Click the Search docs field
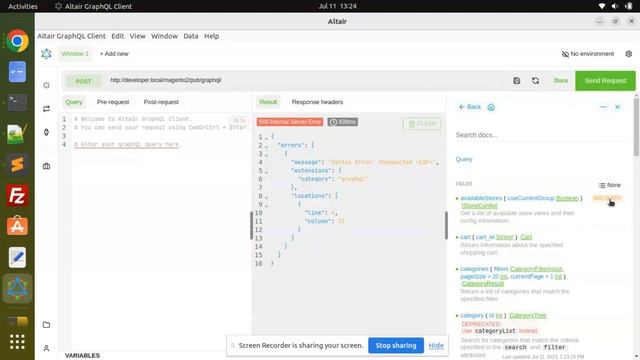 [540, 135]
